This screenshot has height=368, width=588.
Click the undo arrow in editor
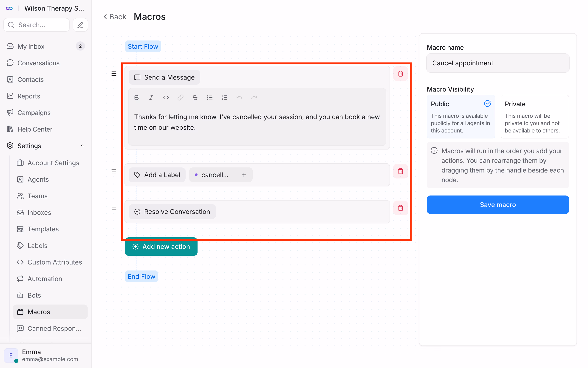[239, 98]
